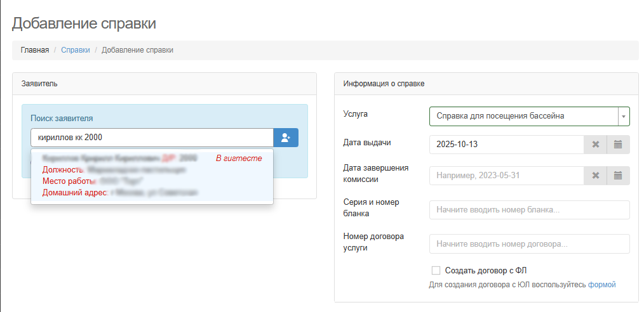This screenshot has width=644, height=312.
Task: Open the Справки breadcrumb link
Action: point(76,50)
